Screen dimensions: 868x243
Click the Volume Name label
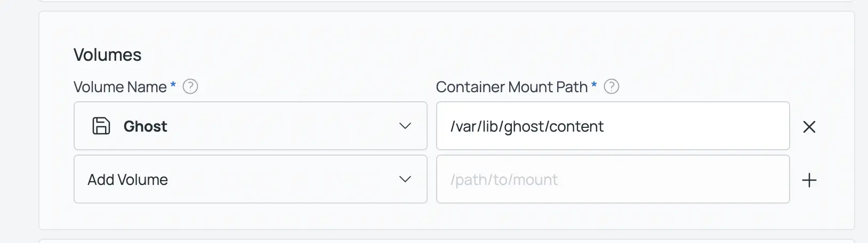120,87
